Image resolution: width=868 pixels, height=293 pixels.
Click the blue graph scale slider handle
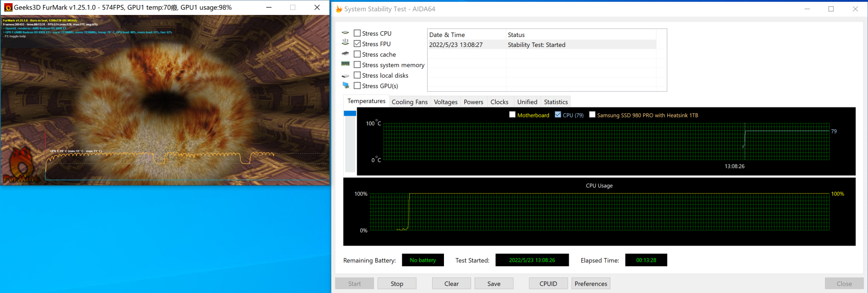coord(350,113)
